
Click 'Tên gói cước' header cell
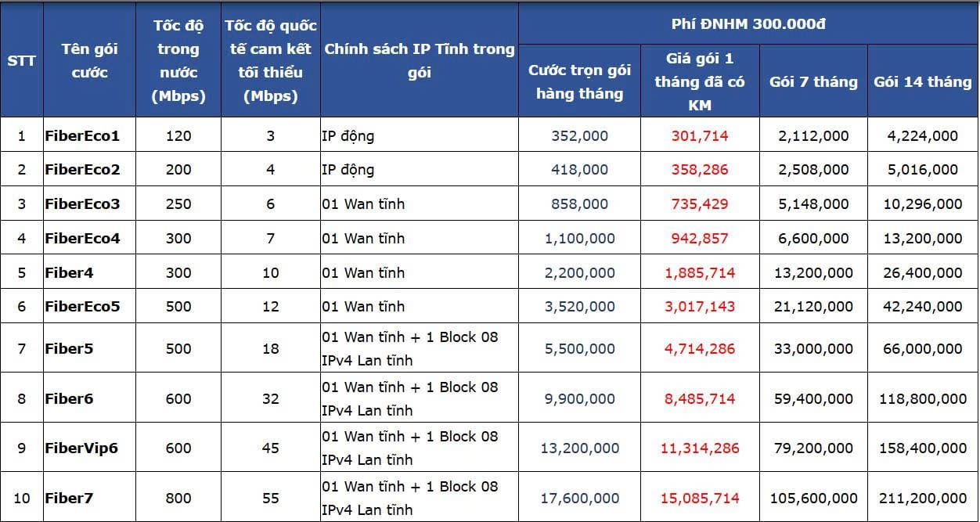tap(89, 60)
